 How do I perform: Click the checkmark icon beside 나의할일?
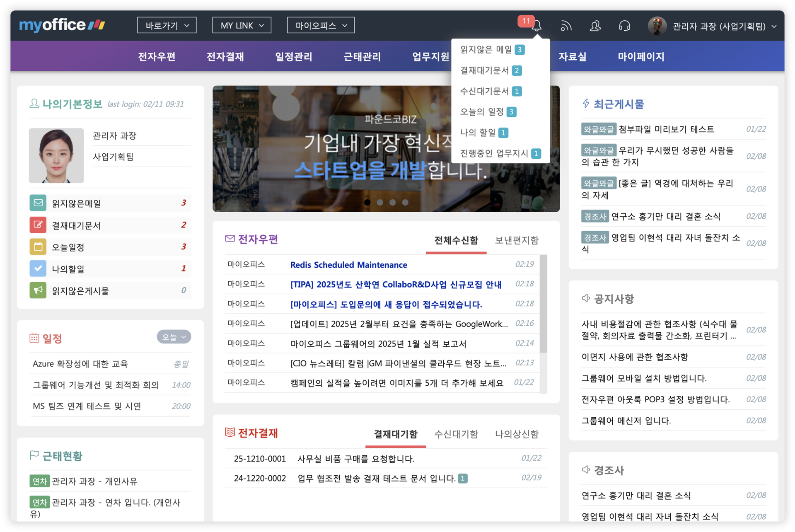(x=38, y=268)
